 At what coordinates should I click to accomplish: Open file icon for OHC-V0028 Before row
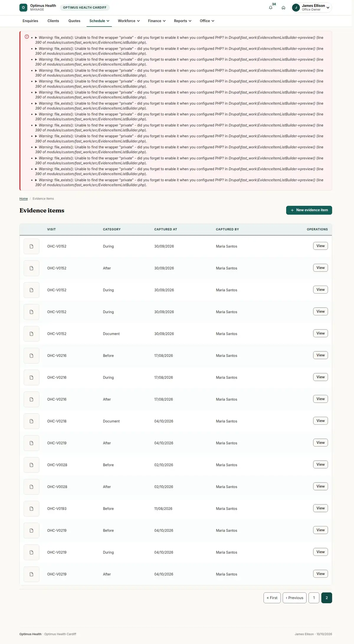click(x=32, y=465)
